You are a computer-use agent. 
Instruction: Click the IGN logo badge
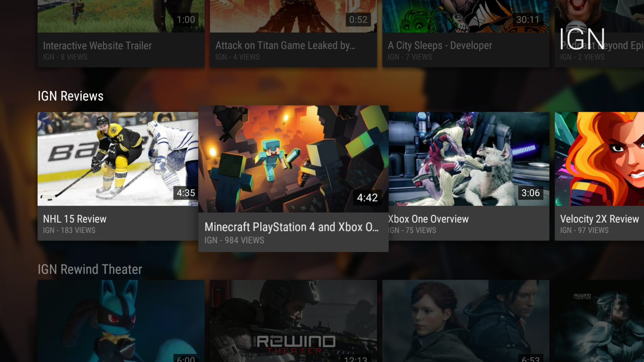[x=582, y=39]
